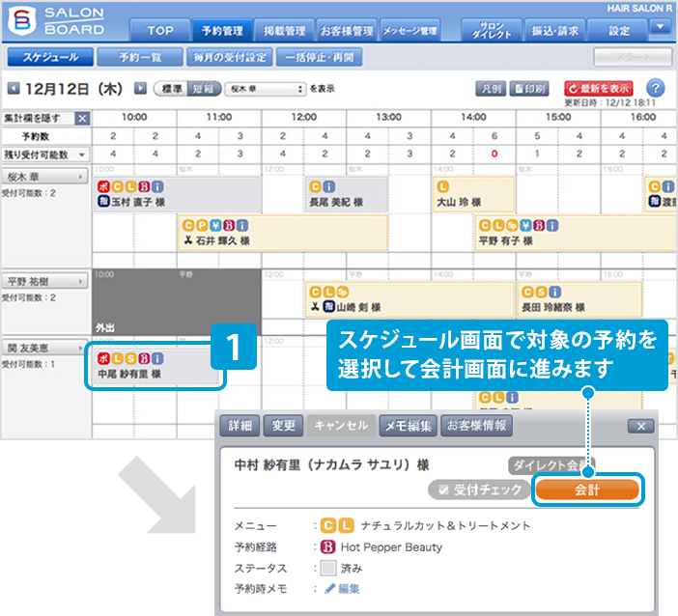The width and height of the screenshot is (678, 616).
Task: Expand the header dropdown arrow next to 設定
Action: pos(660,27)
